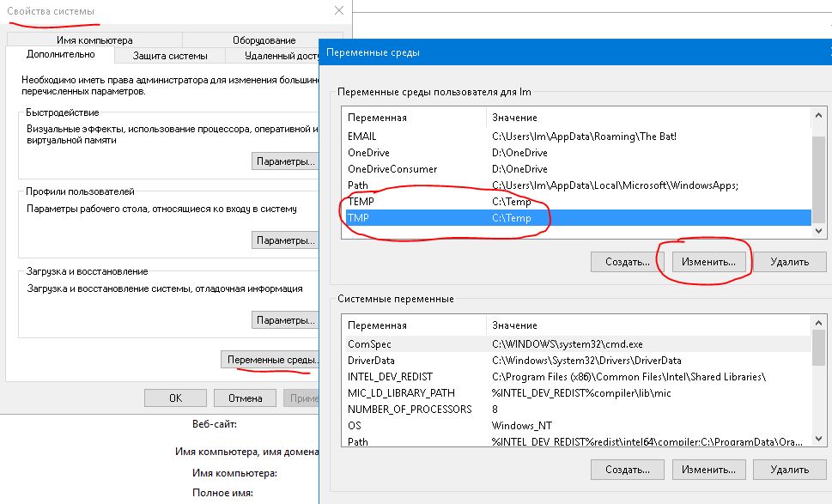Screen dimensions: 832x504
Task: Open the Имя компьютера tab
Action: point(94,39)
